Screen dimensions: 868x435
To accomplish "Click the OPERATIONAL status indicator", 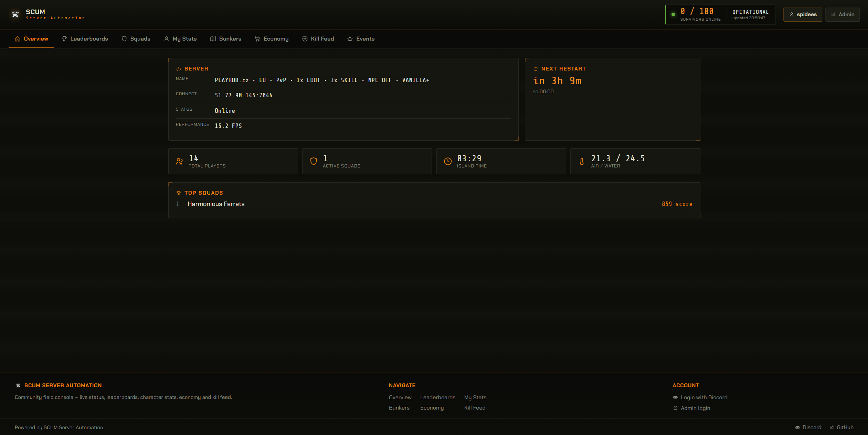I will [750, 12].
